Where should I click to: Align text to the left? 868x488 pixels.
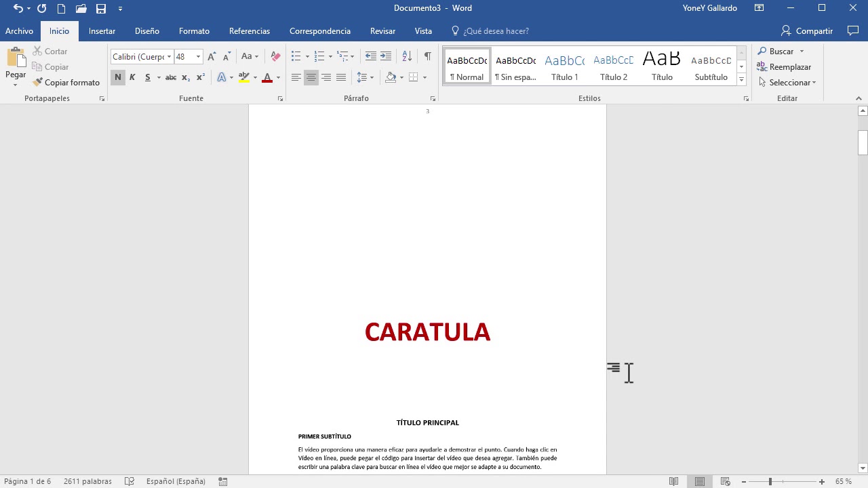296,77
